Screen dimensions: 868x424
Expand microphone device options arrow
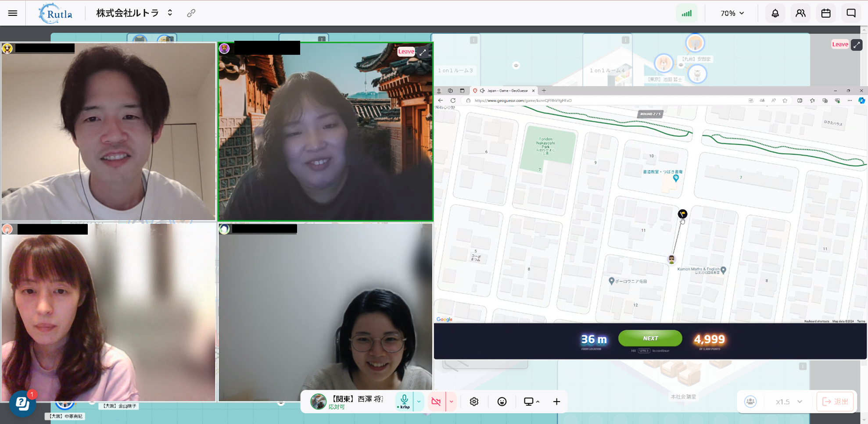tap(419, 402)
